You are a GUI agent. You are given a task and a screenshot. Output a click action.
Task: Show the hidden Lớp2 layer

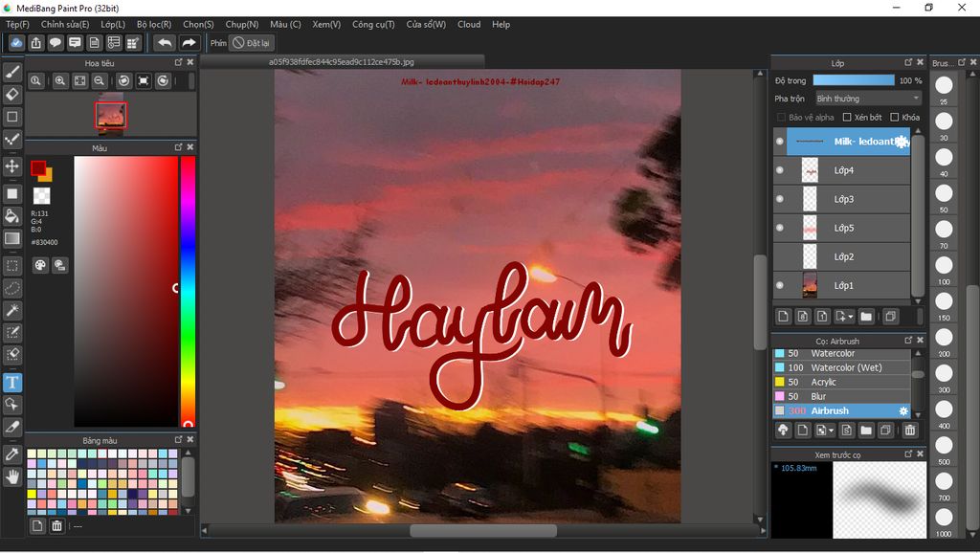tap(779, 256)
